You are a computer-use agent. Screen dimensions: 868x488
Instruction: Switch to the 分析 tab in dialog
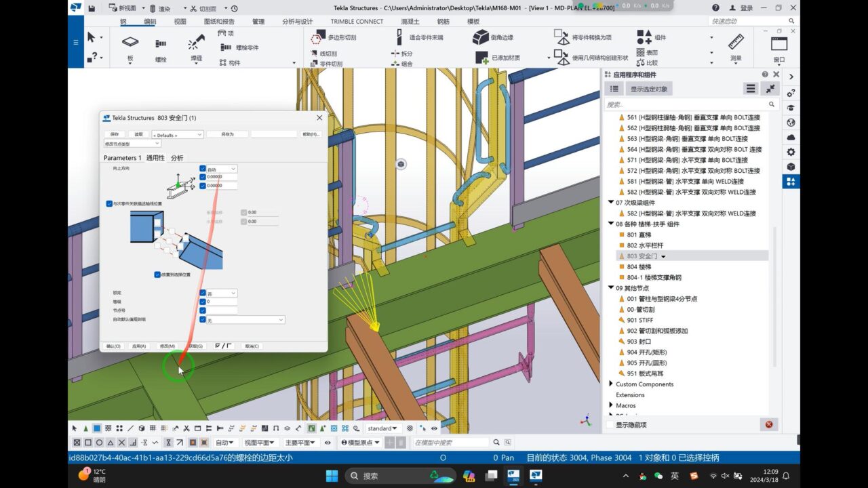pyautogui.click(x=177, y=158)
